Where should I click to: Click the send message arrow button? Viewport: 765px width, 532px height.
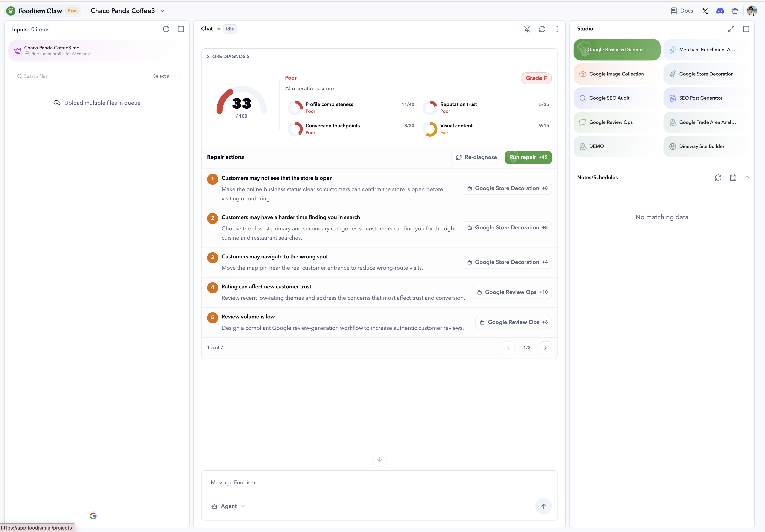(543, 506)
